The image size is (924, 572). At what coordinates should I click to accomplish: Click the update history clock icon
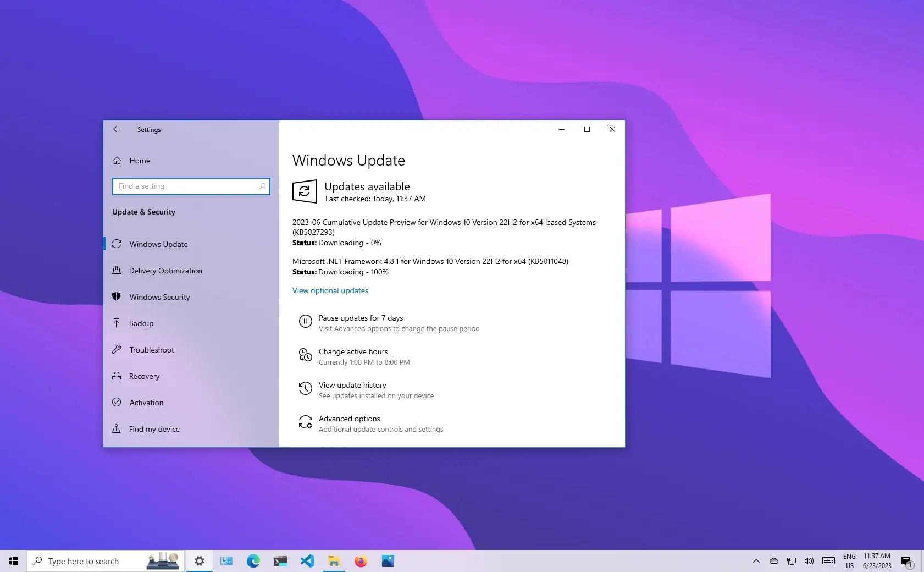coord(306,388)
